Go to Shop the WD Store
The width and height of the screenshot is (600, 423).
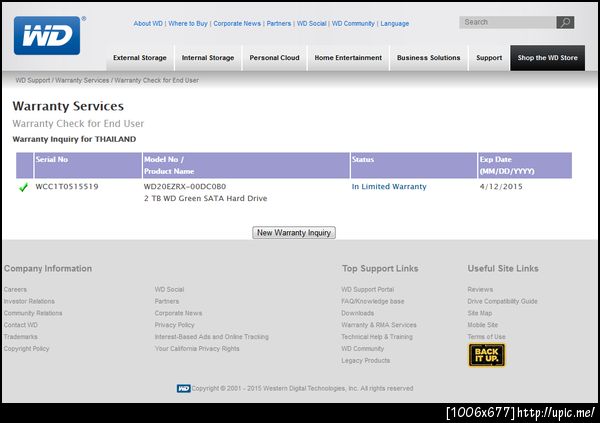[x=548, y=58]
